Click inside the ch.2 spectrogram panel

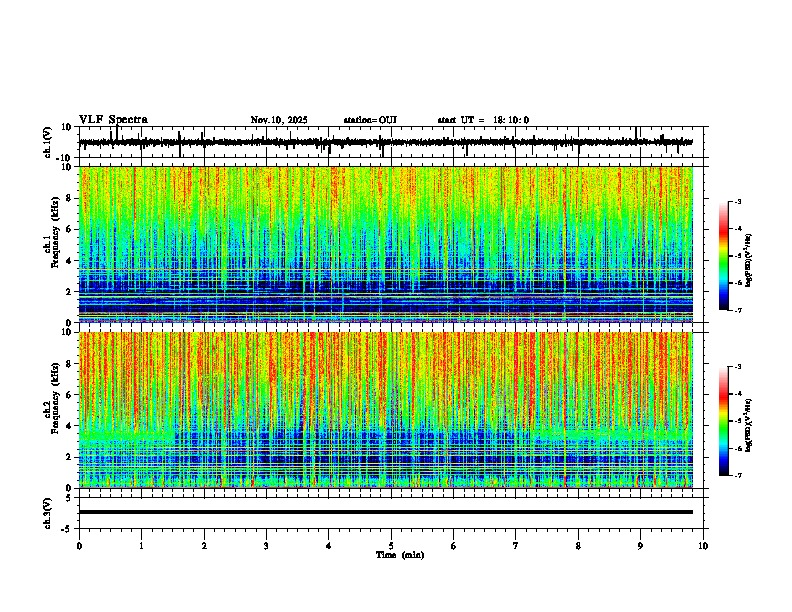(386, 410)
